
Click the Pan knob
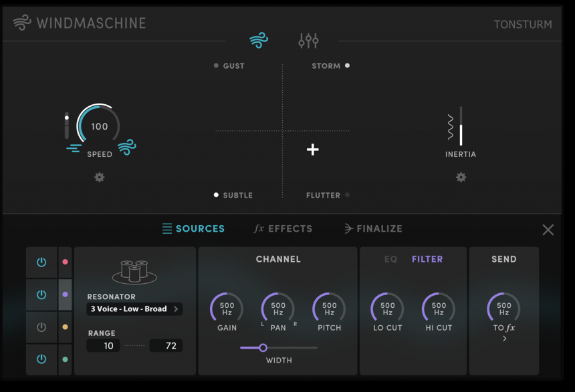pos(278,309)
